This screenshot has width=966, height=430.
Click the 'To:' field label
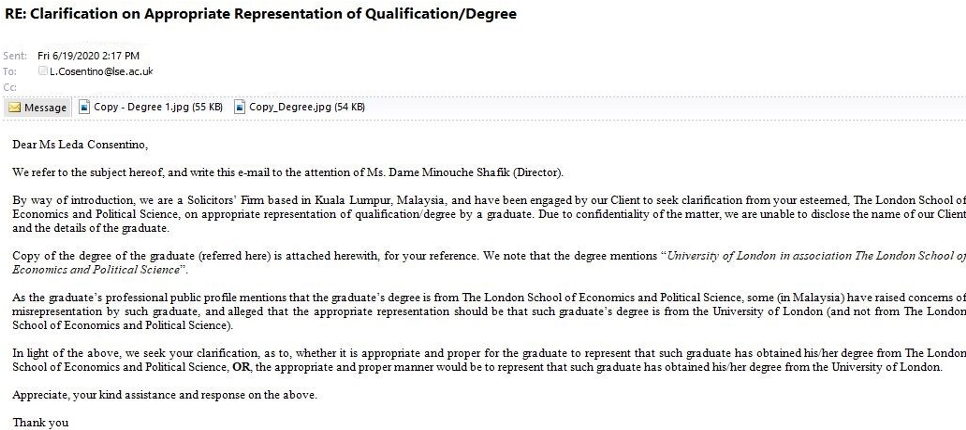[x=11, y=71]
